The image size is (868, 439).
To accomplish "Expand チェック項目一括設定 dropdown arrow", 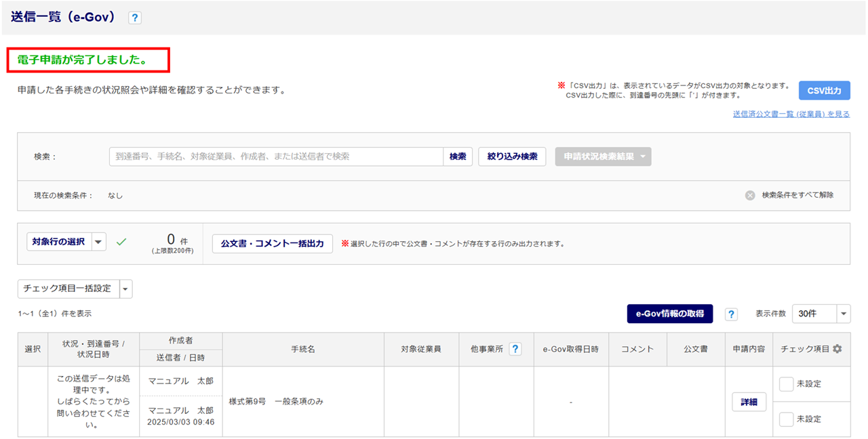I will tap(126, 289).
